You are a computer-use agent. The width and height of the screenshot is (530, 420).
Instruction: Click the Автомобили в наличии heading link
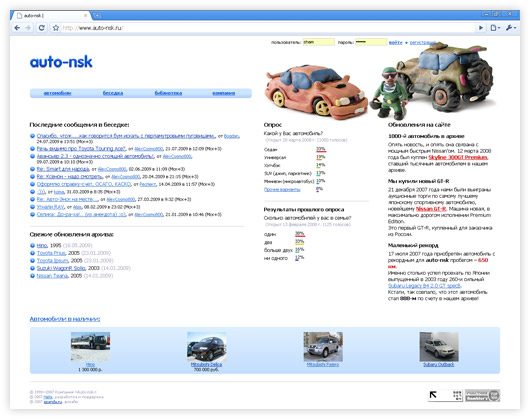pyautogui.click(x=65, y=319)
